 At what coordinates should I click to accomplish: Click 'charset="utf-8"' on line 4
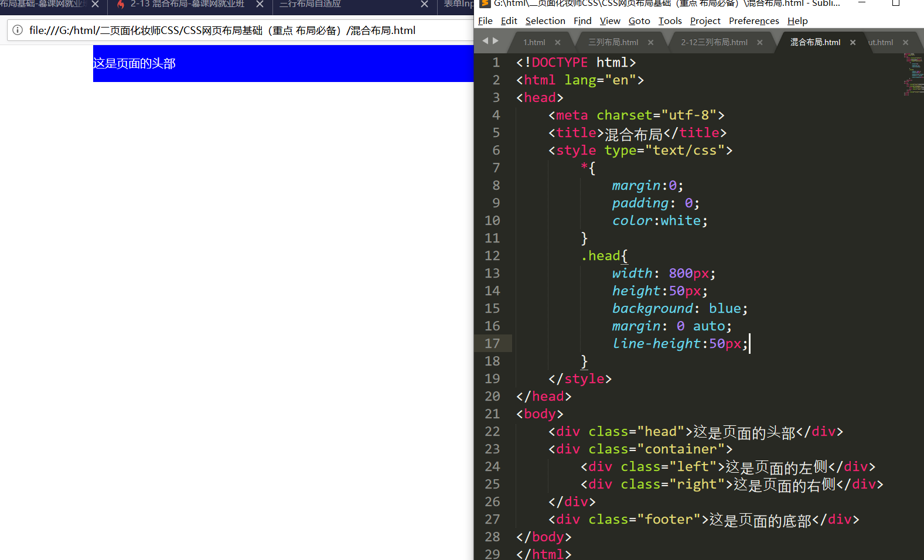click(656, 115)
